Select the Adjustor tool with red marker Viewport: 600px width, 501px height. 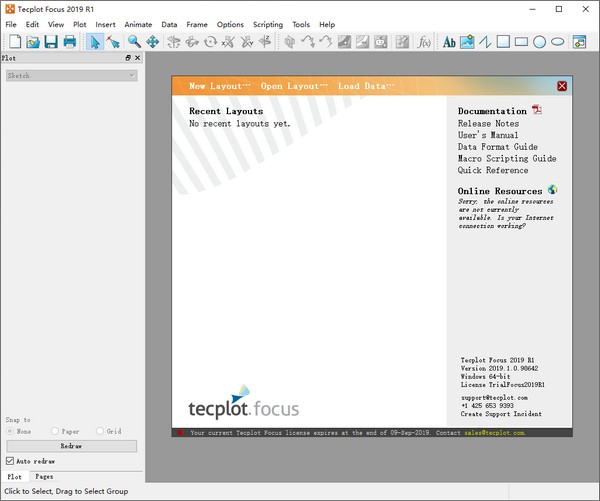[113, 41]
